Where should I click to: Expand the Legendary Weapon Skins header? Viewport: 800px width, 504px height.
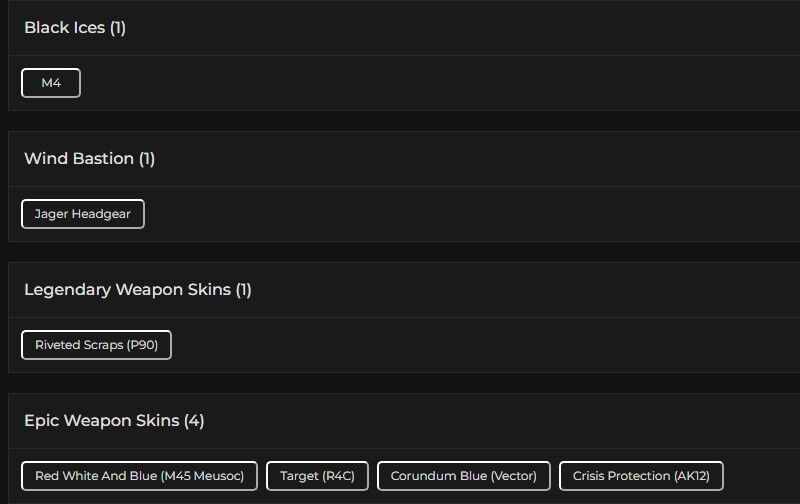coord(128,290)
